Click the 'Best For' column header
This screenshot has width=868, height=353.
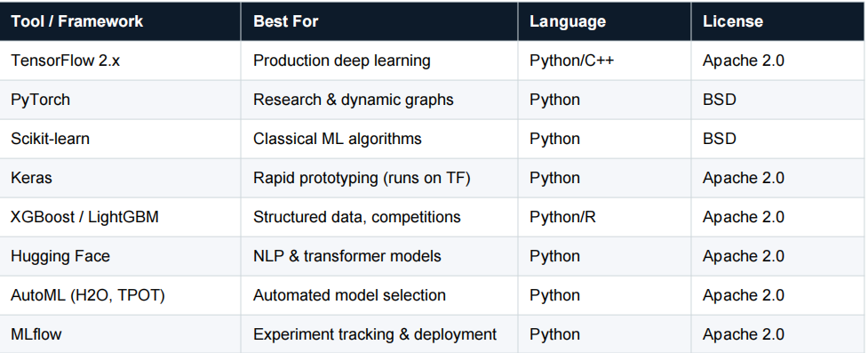(379, 21)
